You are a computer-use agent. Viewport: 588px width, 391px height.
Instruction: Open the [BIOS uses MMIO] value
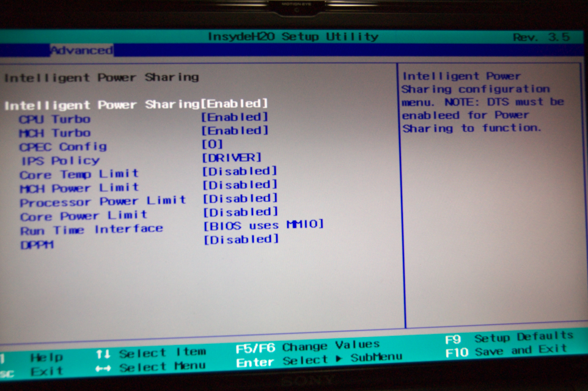pos(263,225)
